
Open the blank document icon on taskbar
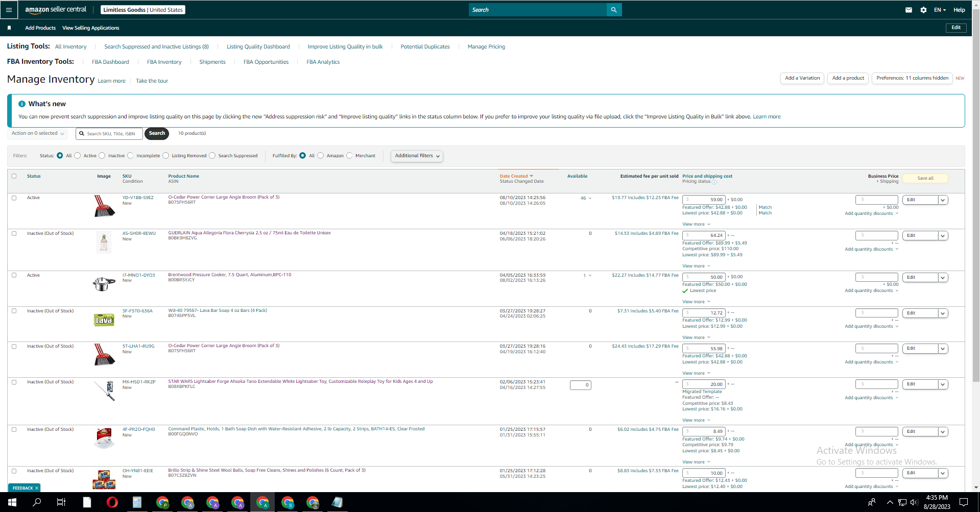coord(87,502)
